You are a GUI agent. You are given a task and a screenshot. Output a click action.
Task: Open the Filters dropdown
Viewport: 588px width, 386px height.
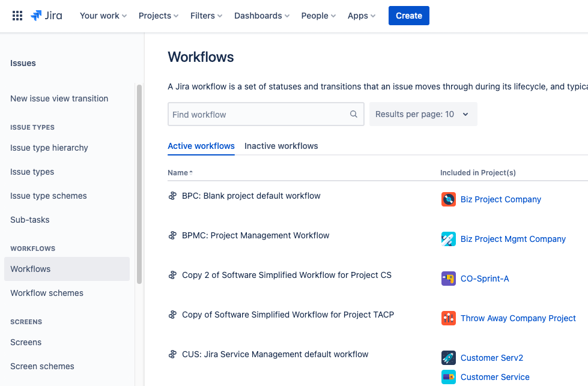[206, 16]
